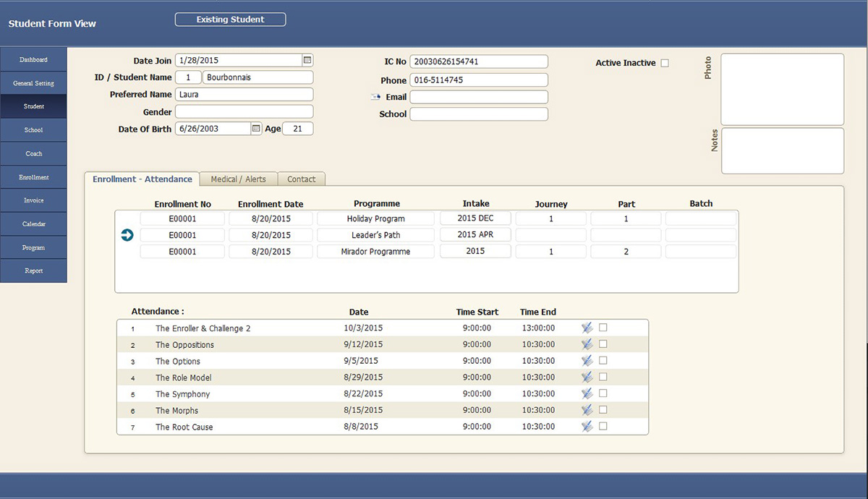868x499 pixels.
Task: Click the Existing Student button
Action: 230,20
